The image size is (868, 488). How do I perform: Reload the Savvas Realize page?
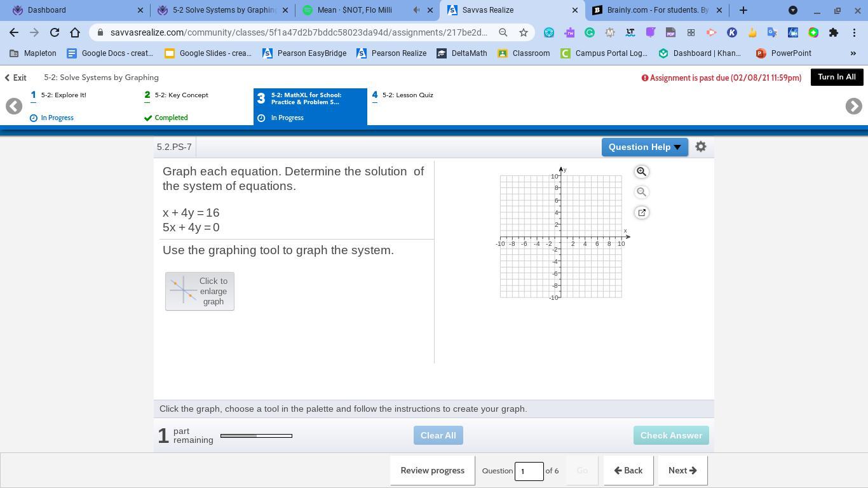tap(55, 32)
